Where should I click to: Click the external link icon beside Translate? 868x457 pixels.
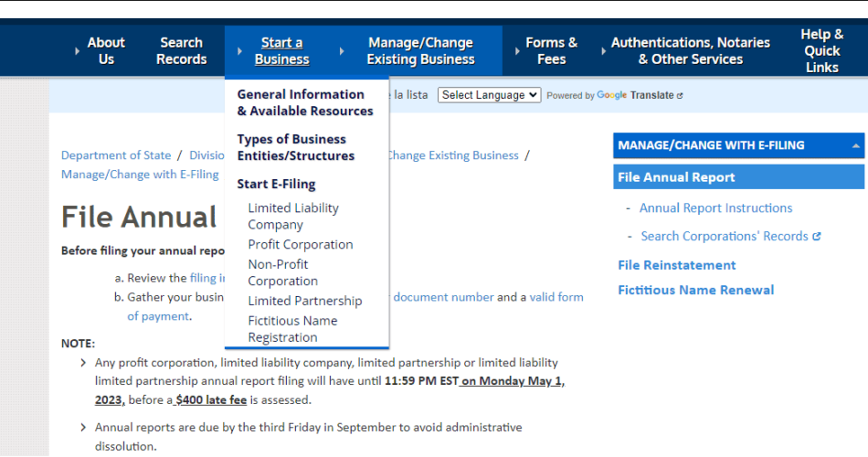[680, 96]
